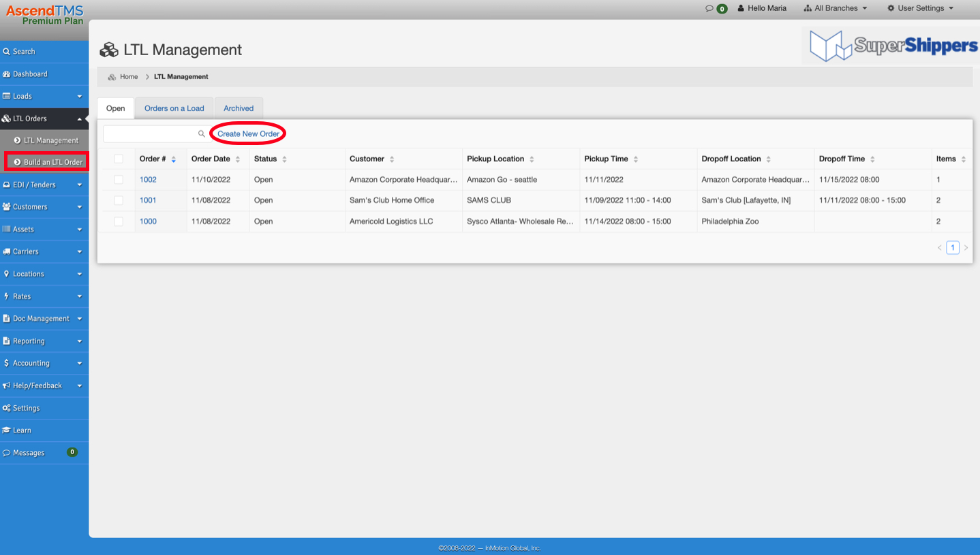Image resolution: width=980 pixels, height=555 pixels.
Task: Click the Accounting dollar sign icon
Action: point(6,363)
